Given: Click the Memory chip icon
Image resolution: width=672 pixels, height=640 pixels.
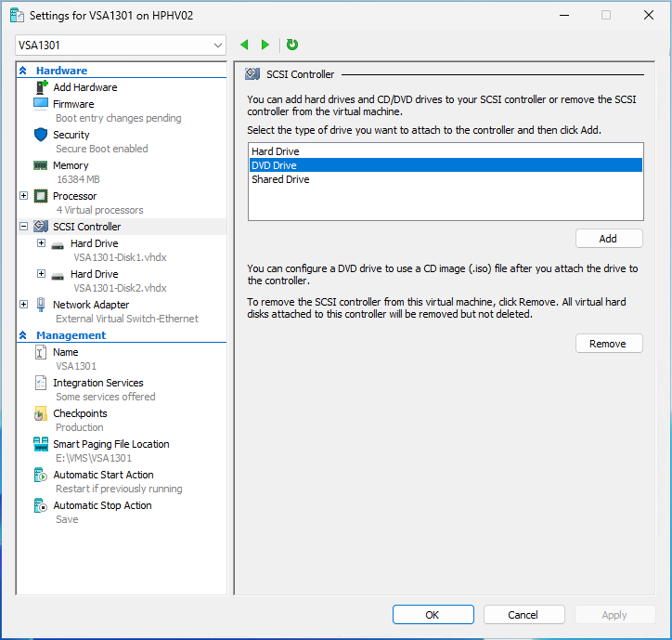Looking at the screenshot, I should pyautogui.click(x=41, y=165).
